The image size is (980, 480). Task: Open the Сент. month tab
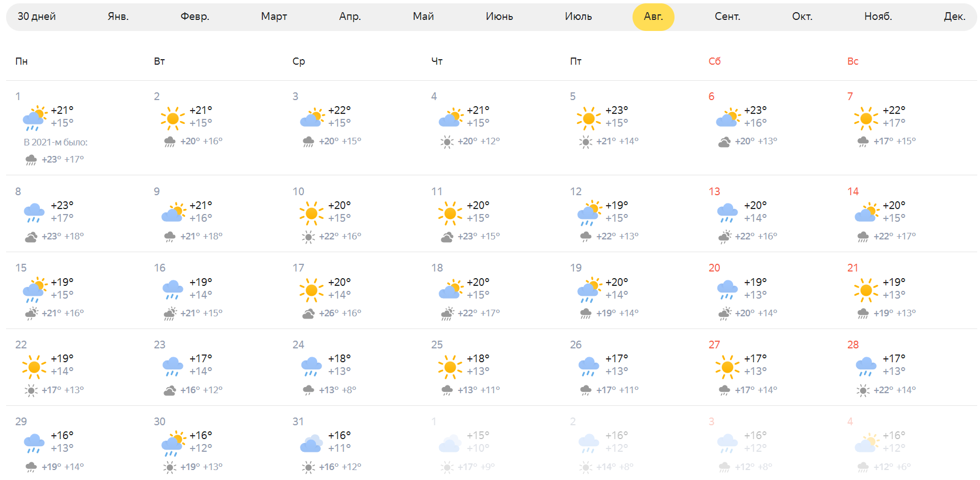click(x=728, y=17)
